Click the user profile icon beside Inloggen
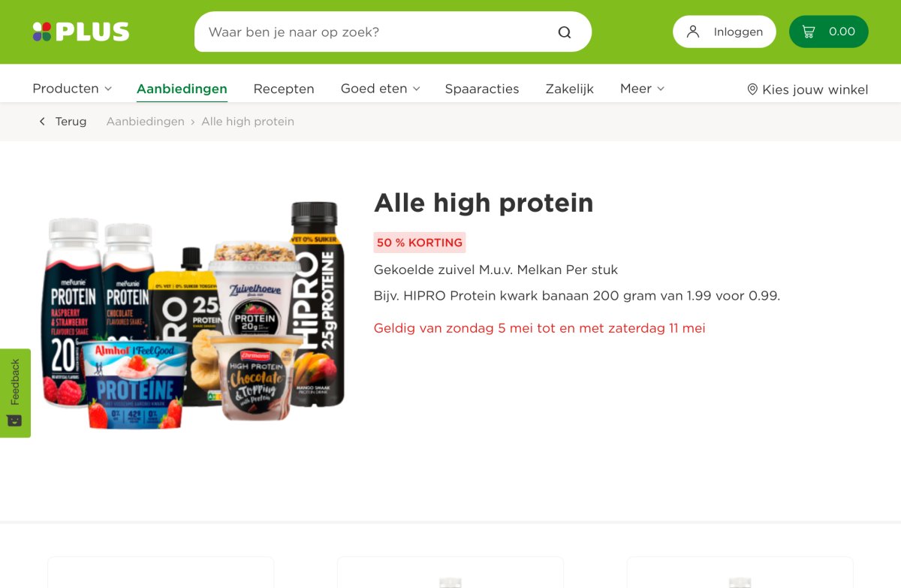Screen dimensions: 901x588 click(693, 32)
